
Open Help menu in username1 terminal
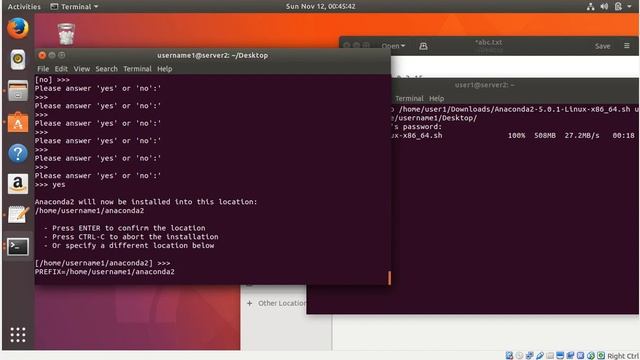(x=164, y=69)
